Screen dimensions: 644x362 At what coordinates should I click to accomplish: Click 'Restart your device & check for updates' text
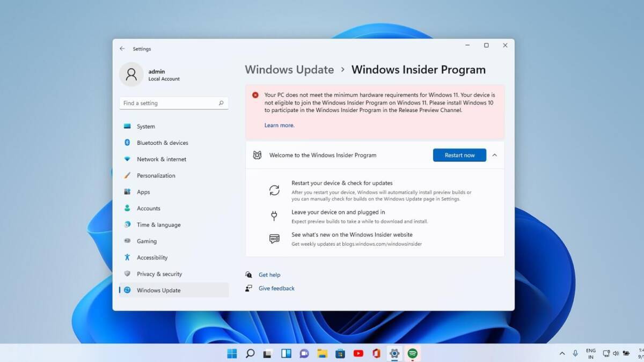pos(342,183)
